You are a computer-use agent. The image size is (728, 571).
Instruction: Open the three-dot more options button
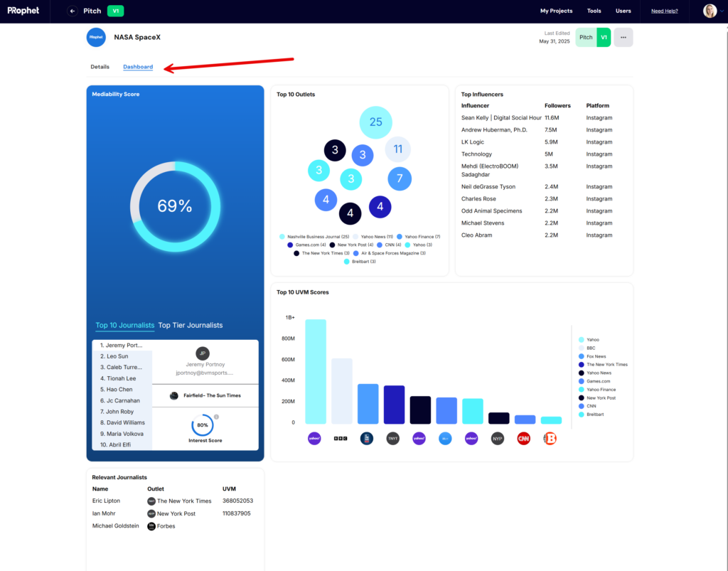pyautogui.click(x=623, y=37)
